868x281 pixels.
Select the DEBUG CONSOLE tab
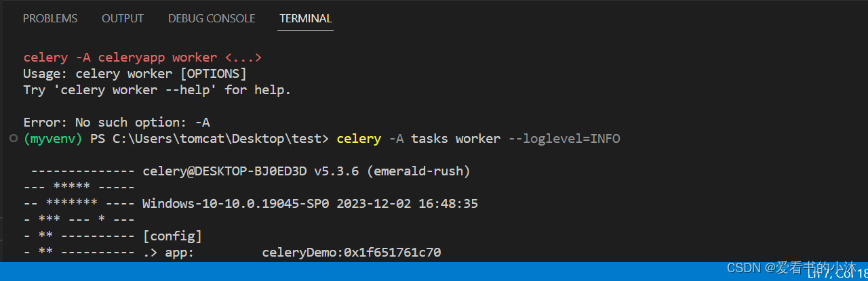pos(212,18)
